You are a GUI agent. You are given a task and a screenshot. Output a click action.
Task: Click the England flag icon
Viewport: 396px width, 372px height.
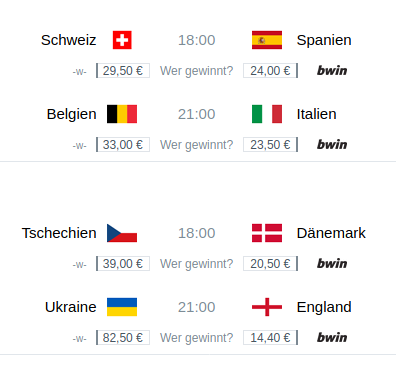tap(267, 307)
